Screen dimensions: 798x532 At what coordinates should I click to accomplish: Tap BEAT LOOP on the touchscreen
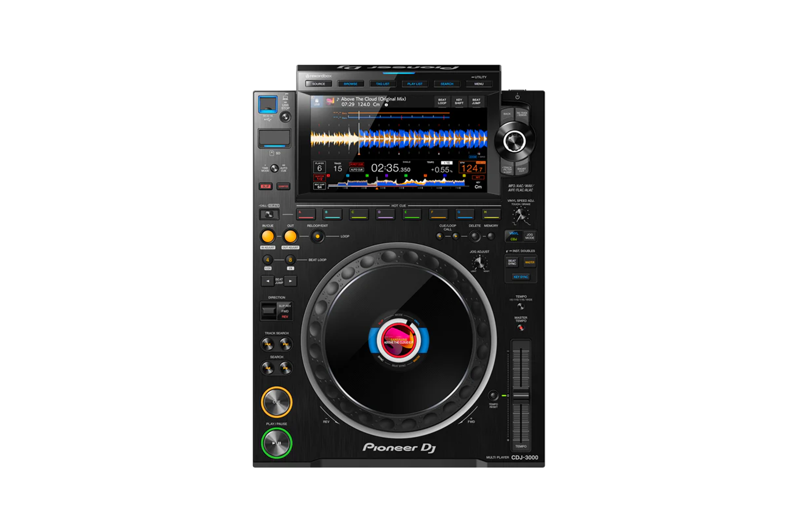pyautogui.click(x=442, y=102)
